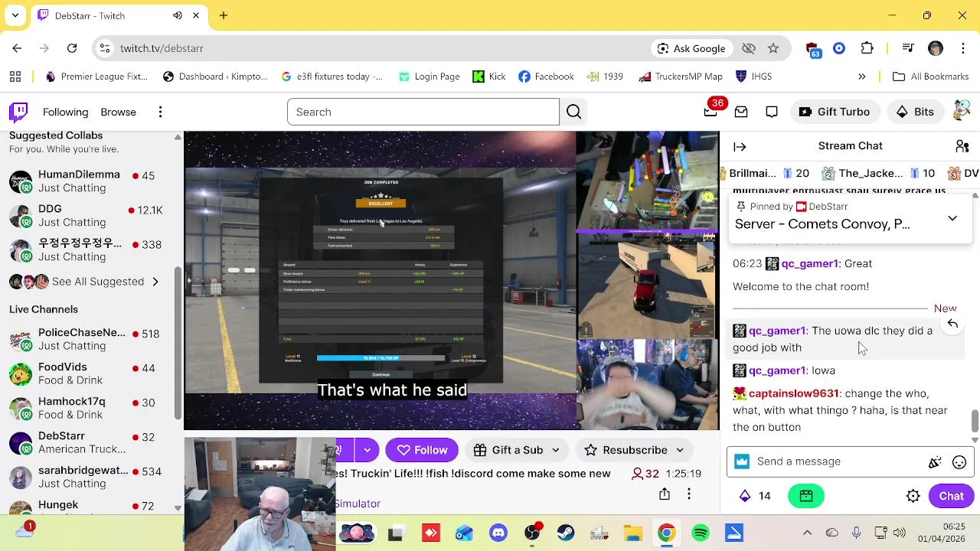Open stream three-dot options below Resubscribe
The image size is (980, 551).
pos(689,494)
